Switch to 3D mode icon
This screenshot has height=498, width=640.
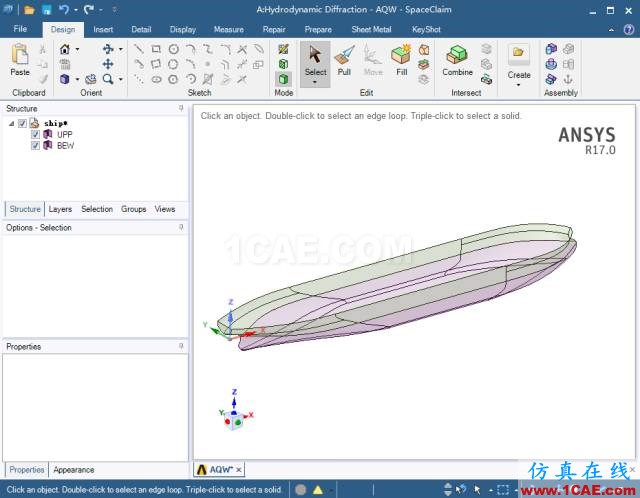(283, 79)
